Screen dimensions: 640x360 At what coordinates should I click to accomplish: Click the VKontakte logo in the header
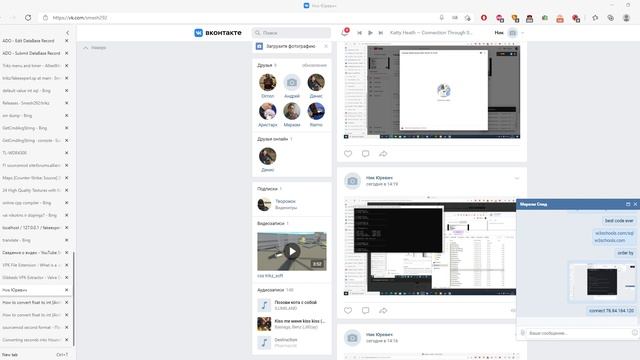[218, 33]
